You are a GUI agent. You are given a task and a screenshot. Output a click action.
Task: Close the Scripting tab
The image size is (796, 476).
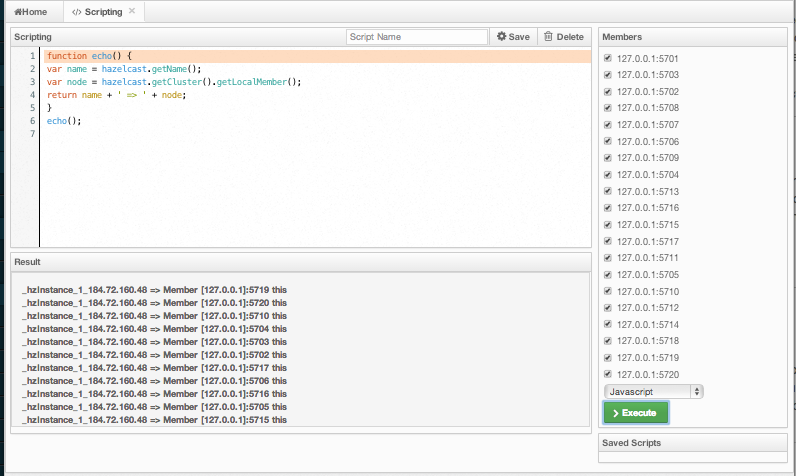click(x=132, y=12)
